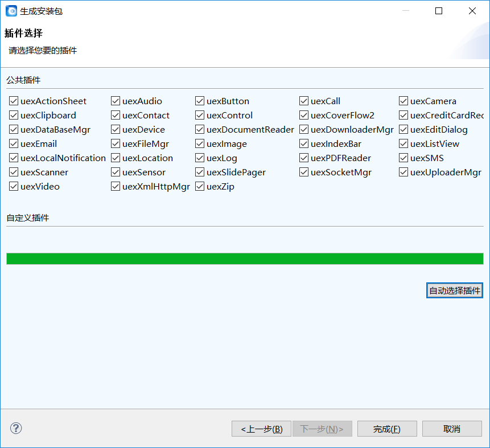Deselect the uexUploaderMgr checkbox

(403, 172)
